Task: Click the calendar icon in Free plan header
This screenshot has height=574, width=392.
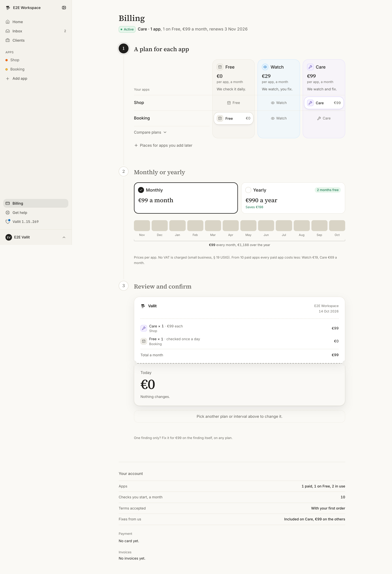Action: click(x=220, y=67)
